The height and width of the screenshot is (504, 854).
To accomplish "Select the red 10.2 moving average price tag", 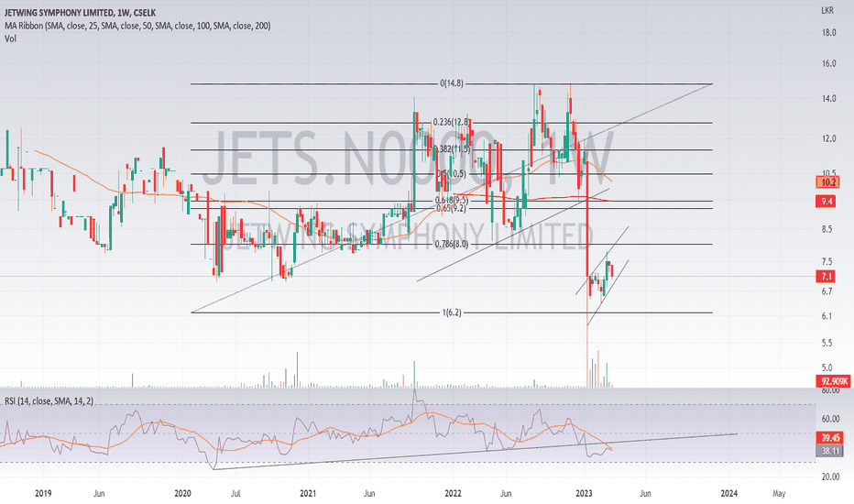I will point(827,182).
